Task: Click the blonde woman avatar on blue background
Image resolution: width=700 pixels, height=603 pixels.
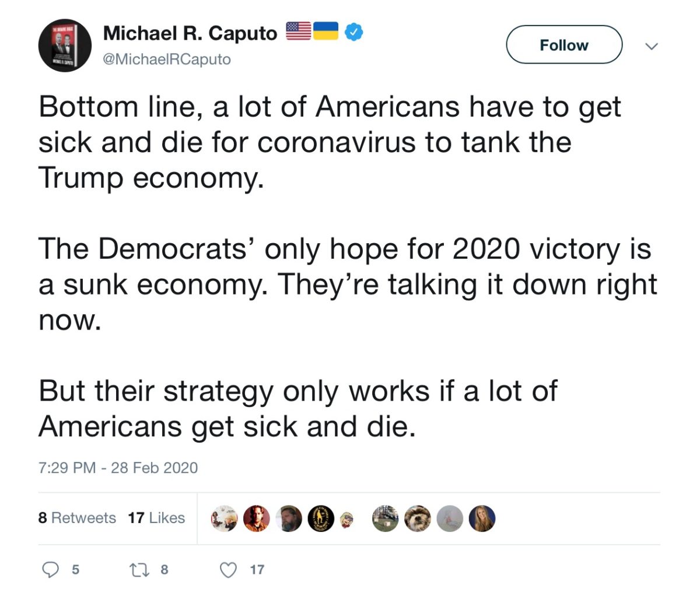Action: click(x=482, y=518)
